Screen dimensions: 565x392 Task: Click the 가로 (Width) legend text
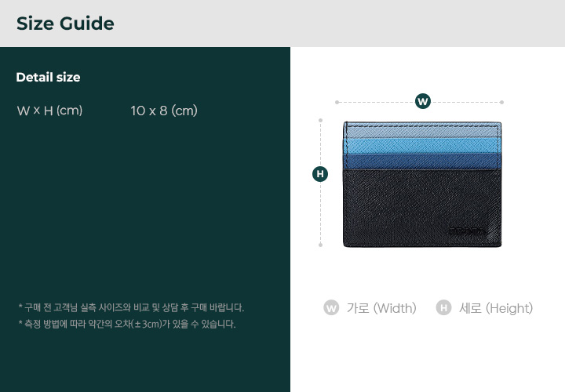coord(381,308)
